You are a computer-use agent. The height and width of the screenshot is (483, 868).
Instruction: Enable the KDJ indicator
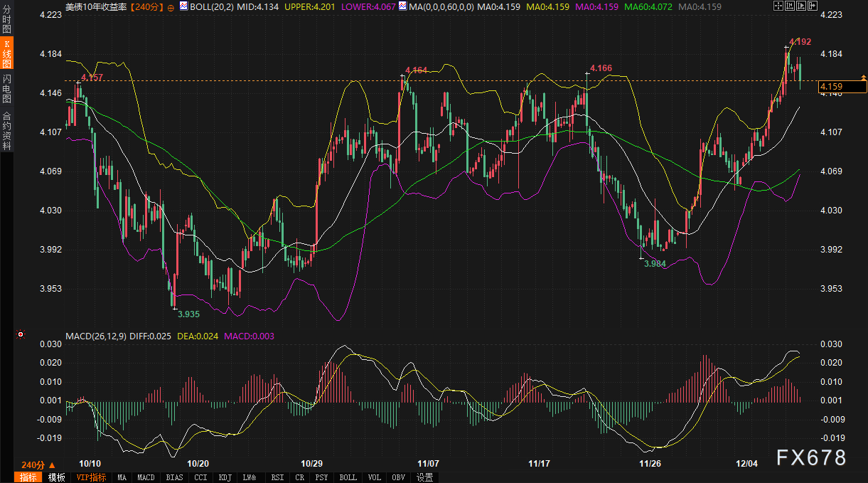coord(225,477)
